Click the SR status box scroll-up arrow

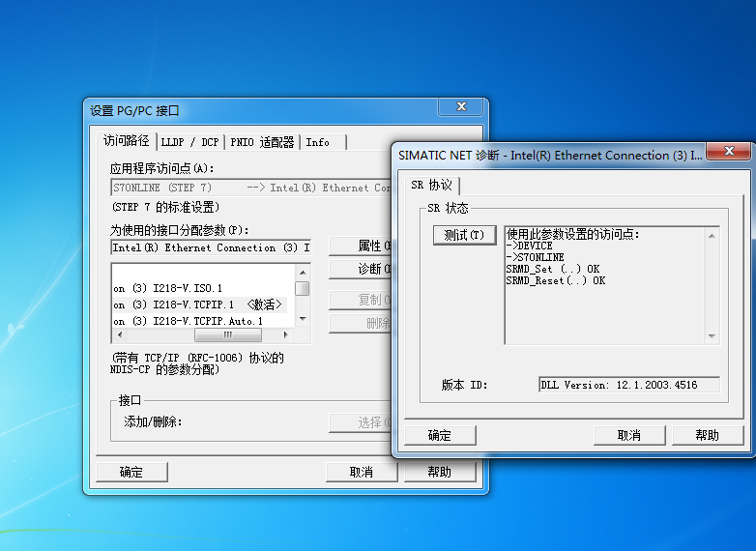[x=712, y=236]
